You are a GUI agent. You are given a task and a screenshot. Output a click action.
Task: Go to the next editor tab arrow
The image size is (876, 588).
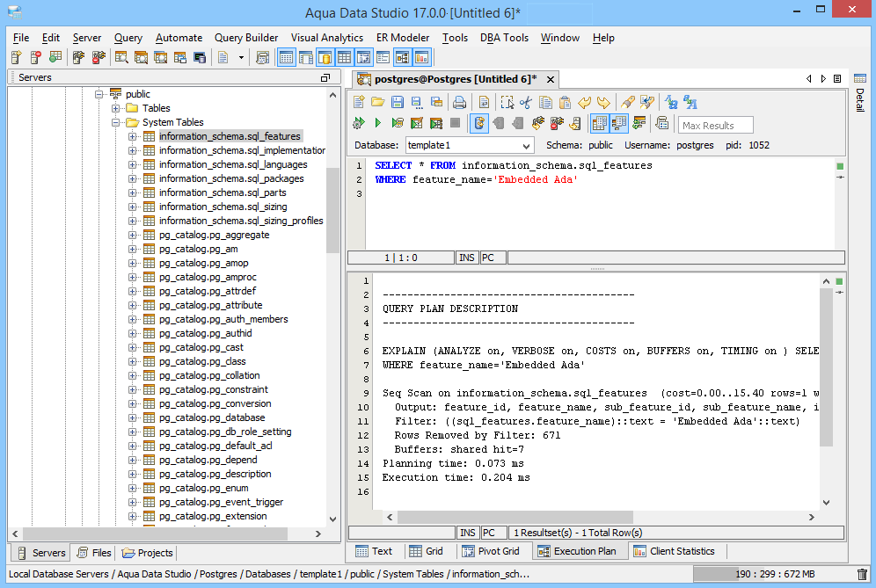point(823,79)
